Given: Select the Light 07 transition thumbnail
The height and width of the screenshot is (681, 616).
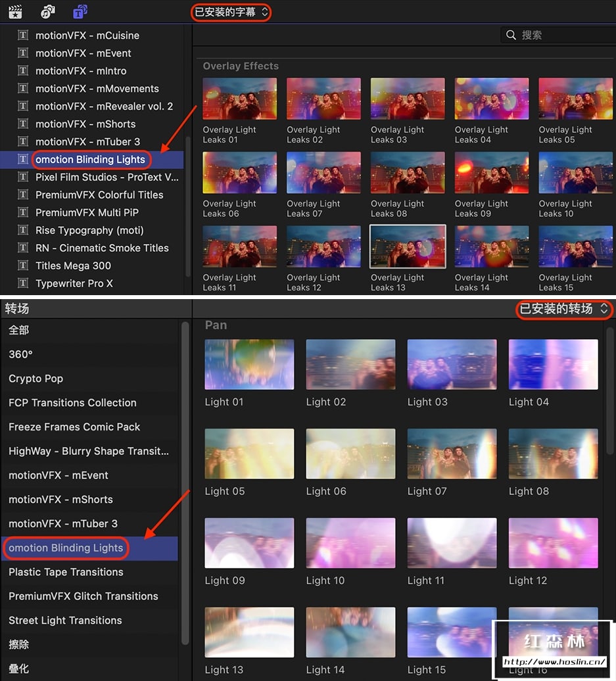Looking at the screenshot, I should (x=452, y=454).
